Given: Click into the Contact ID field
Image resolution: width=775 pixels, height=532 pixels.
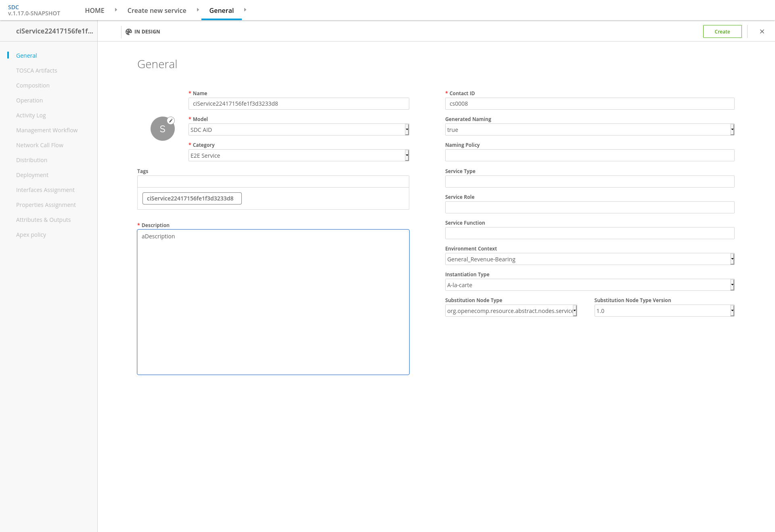Looking at the screenshot, I should tap(590, 104).
